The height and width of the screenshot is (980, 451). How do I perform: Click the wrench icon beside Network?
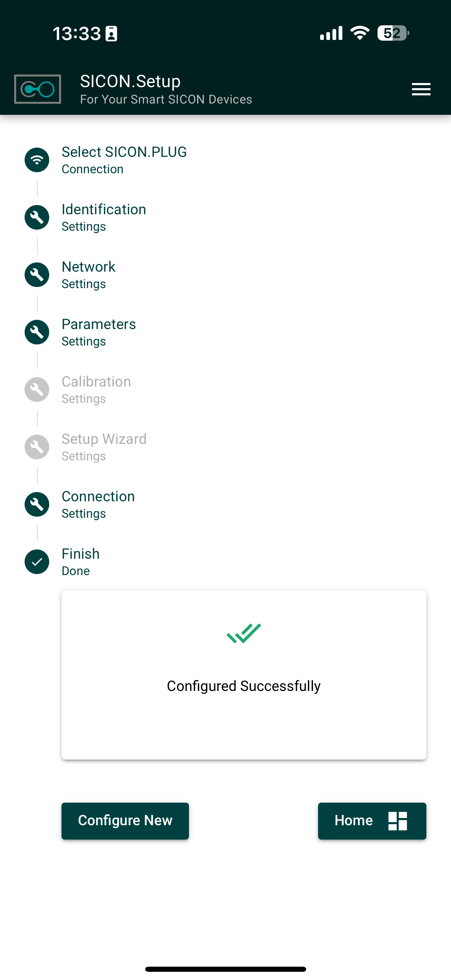point(37,275)
